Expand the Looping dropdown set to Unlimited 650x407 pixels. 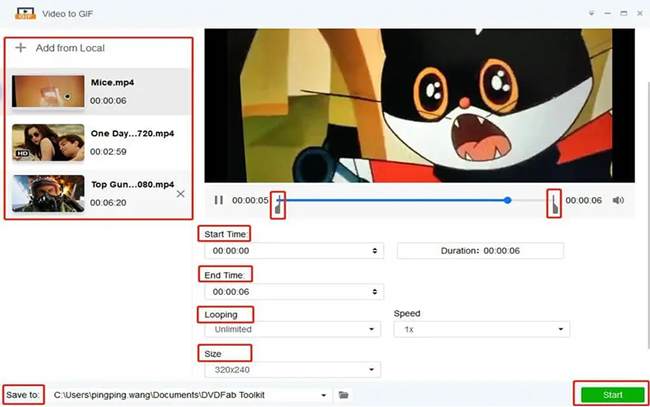point(291,329)
